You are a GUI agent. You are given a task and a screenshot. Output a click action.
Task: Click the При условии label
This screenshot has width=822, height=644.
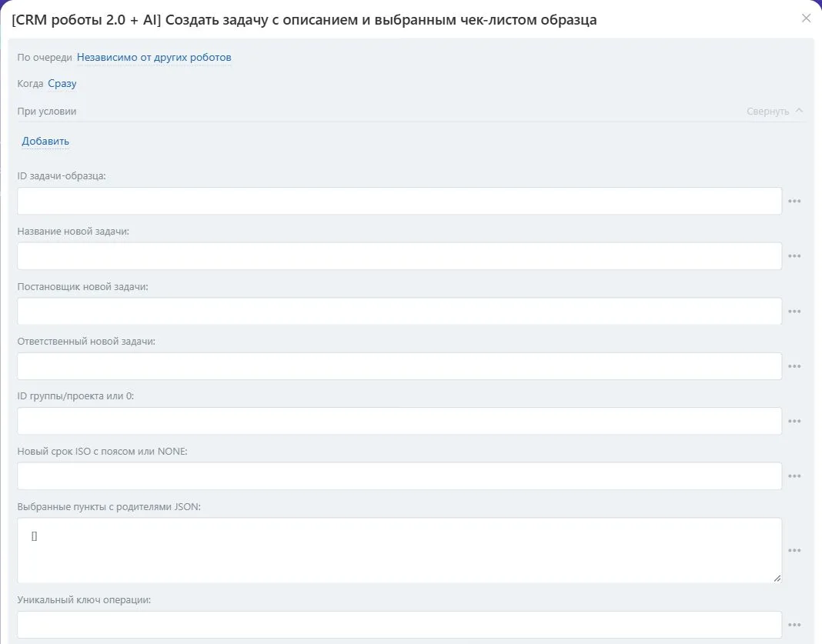(47, 111)
